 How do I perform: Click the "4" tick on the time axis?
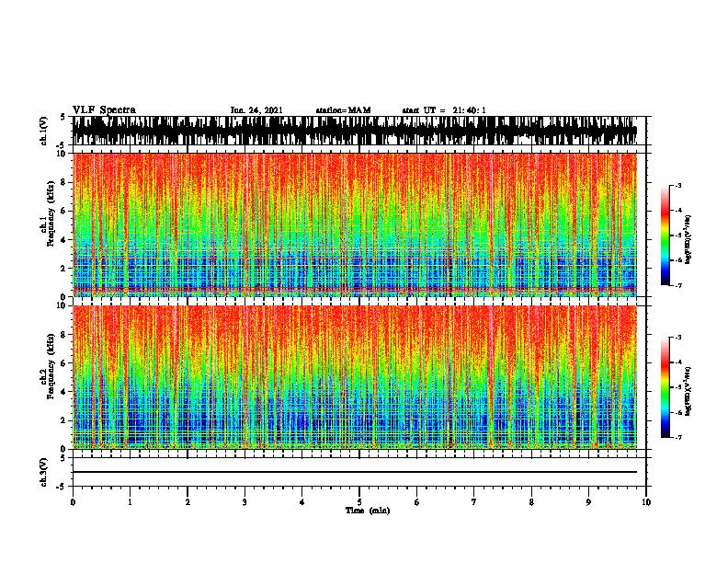coord(302,502)
